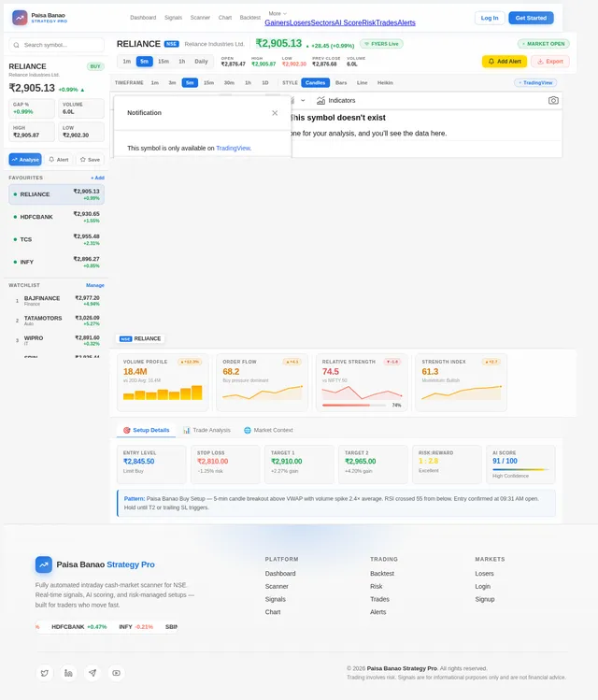The height and width of the screenshot is (700, 598).
Task: Click the magnifier icon in symbol search
Action: [17, 45]
